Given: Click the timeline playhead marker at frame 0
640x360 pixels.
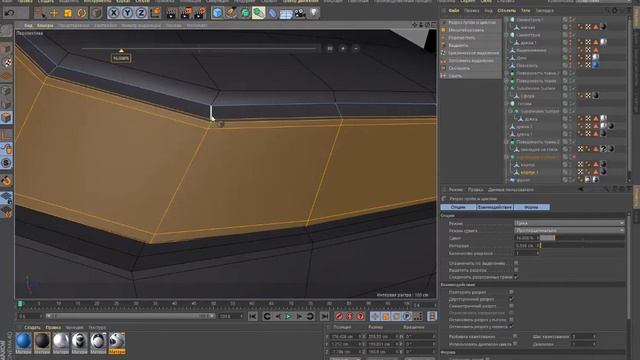Looking at the screenshot, I should (x=20, y=304).
